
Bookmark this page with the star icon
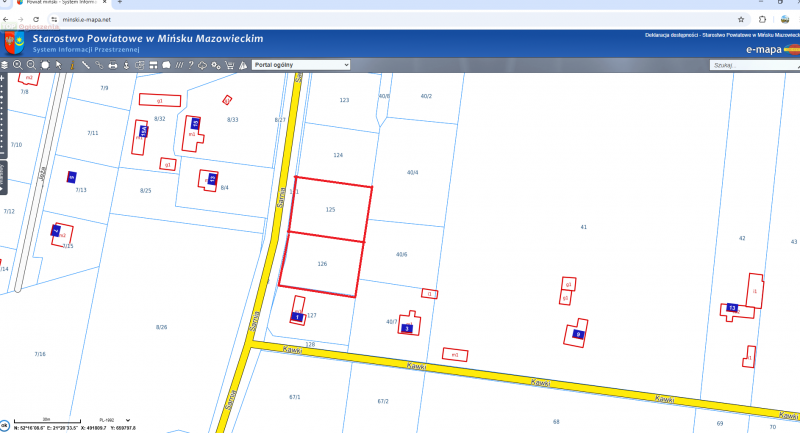pyautogui.click(x=741, y=19)
